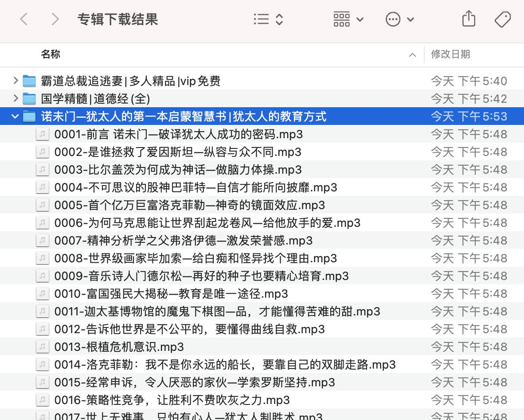Select folder icon of 国学精髓|道德经 (全)
The image size is (524, 420).
click(29, 98)
